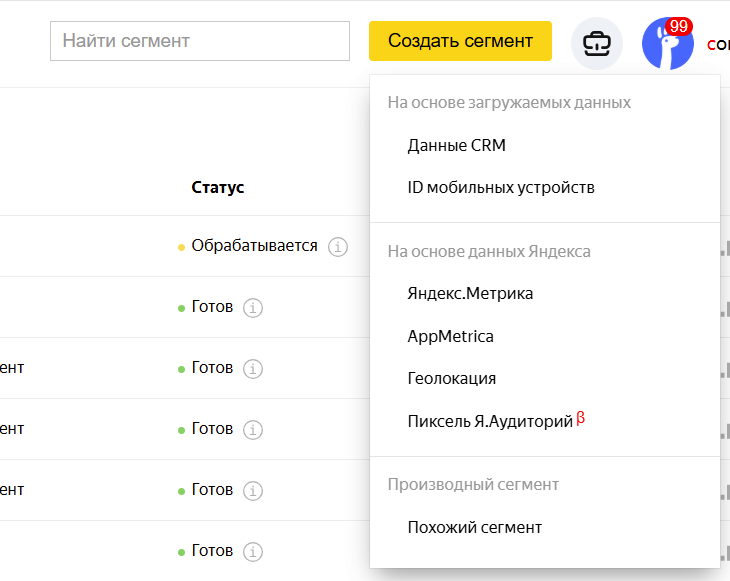Click the 'Производный сегмент' group heading
The width and height of the screenshot is (730, 581).
(x=473, y=485)
